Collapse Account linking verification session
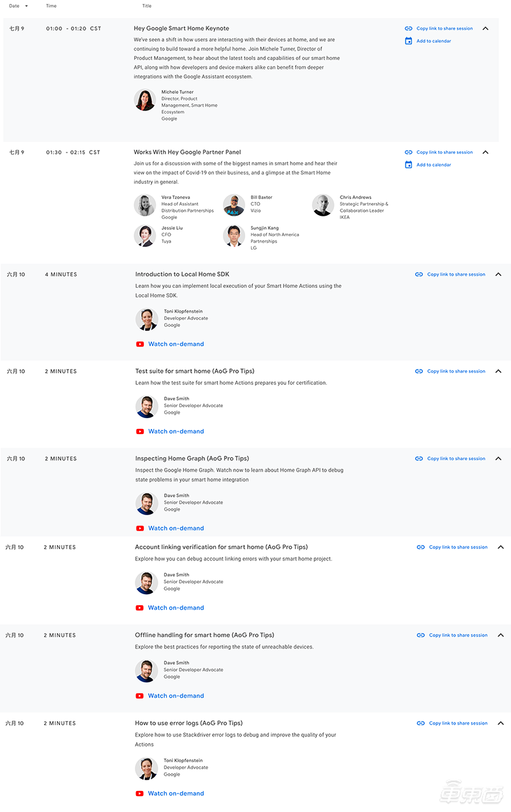The height and width of the screenshot is (812, 511). [x=501, y=547]
